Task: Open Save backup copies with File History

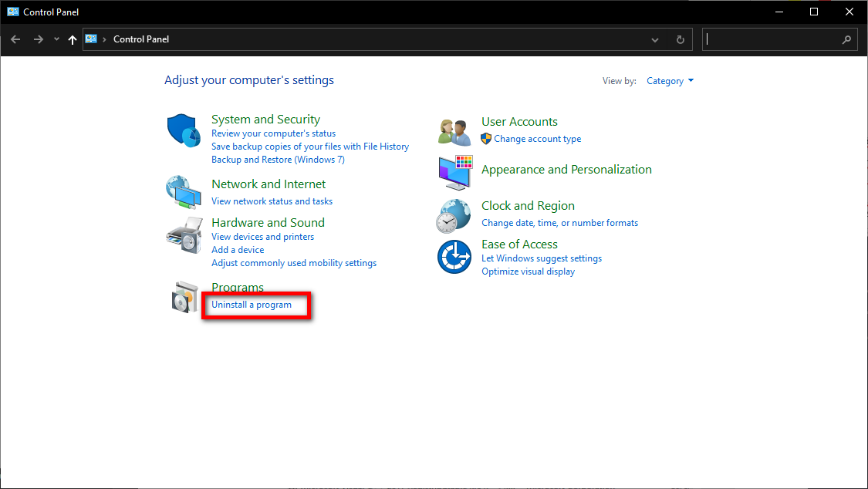Action: [x=310, y=147]
